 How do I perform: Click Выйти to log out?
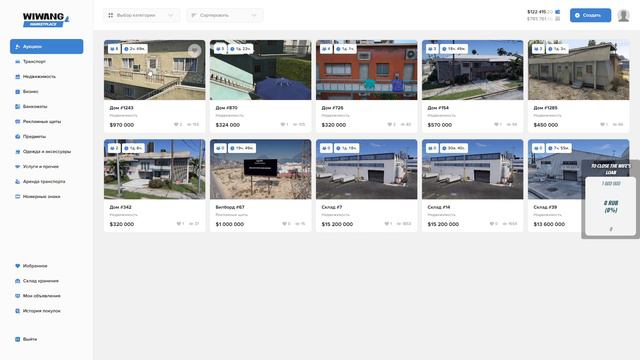(x=29, y=339)
